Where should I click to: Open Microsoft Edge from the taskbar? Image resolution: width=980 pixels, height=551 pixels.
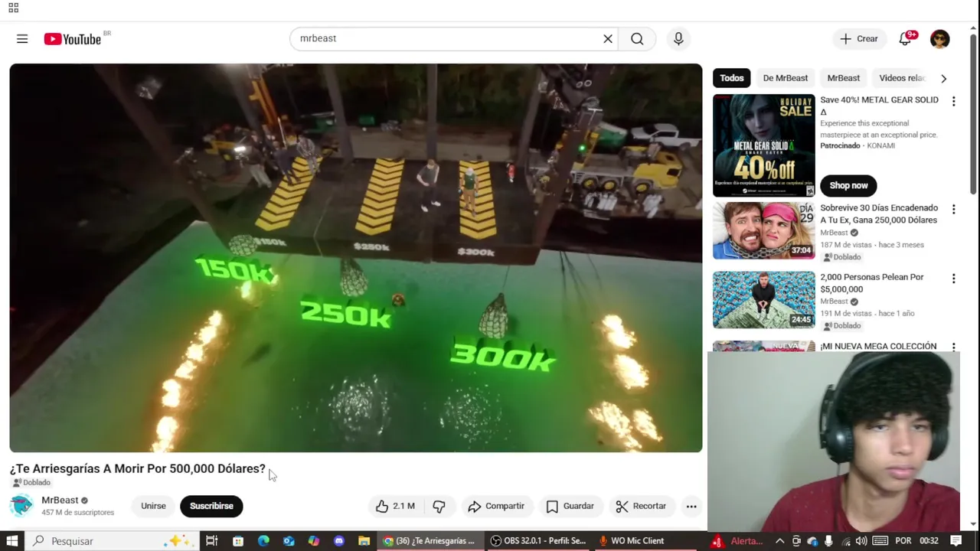pos(263,541)
